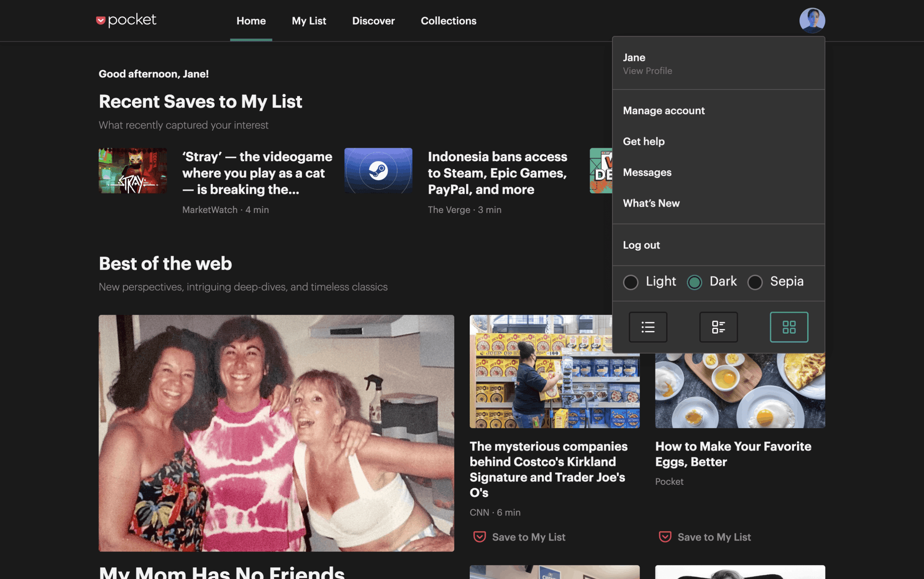Click the fried eggs photo thumbnail

tap(740, 390)
